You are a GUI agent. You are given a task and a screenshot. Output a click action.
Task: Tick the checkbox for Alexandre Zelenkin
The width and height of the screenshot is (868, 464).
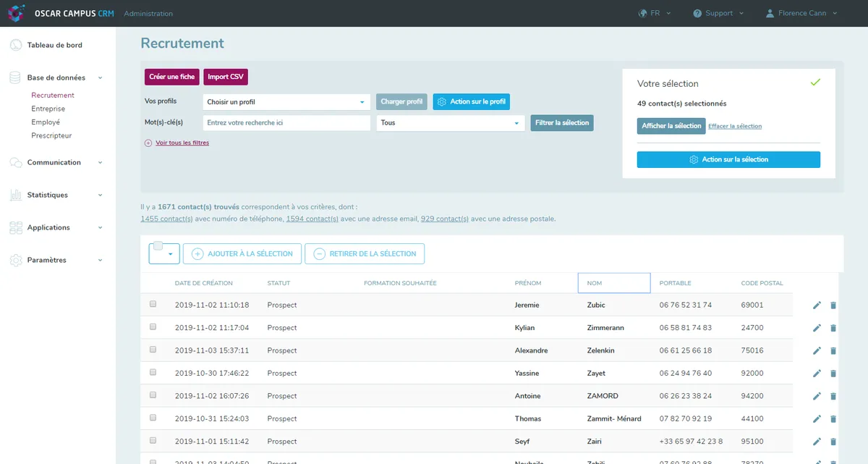point(153,350)
